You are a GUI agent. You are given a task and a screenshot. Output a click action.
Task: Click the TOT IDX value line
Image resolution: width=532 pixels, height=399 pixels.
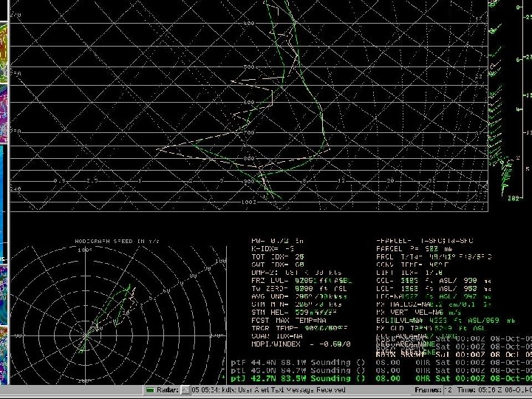coord(278,257)
